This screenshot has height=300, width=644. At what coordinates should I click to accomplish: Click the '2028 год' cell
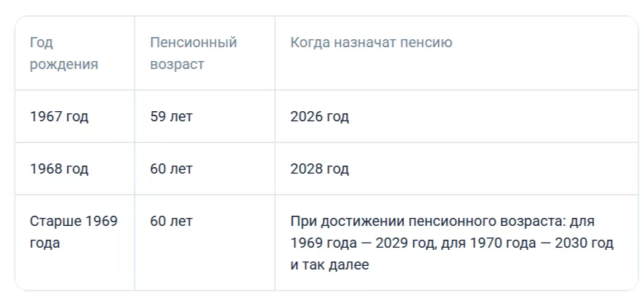(x=319, y=169)
